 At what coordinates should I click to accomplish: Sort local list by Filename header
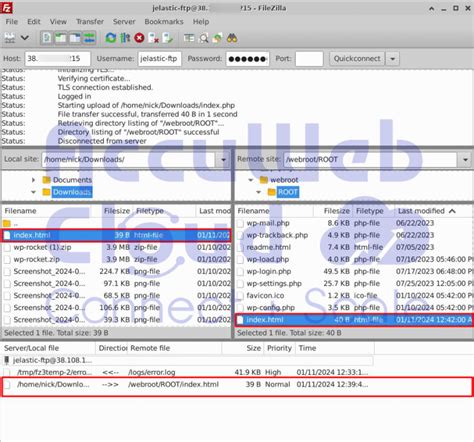point(47,211)
